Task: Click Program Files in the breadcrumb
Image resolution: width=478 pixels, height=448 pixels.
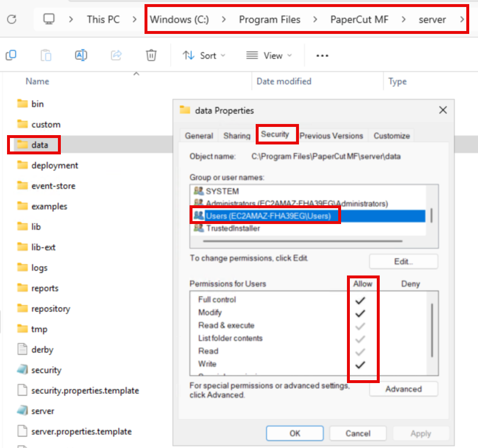Action: coord(270,19)
